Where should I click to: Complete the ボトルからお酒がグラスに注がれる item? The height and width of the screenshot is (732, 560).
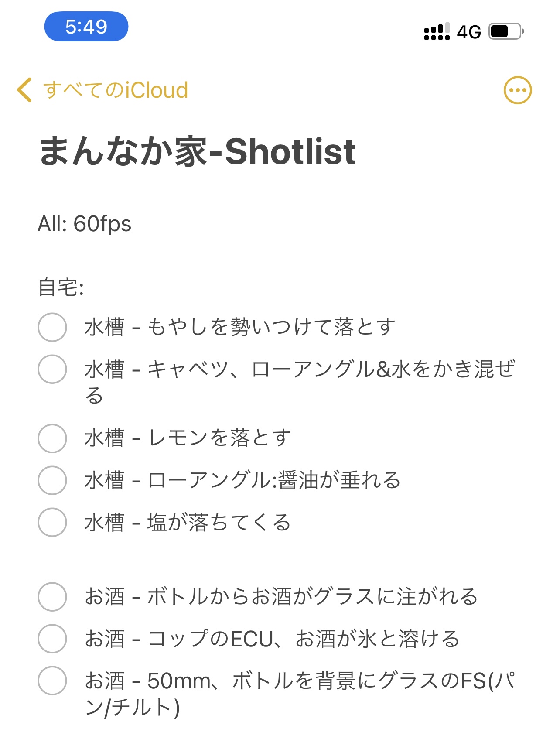click(52, 596)
